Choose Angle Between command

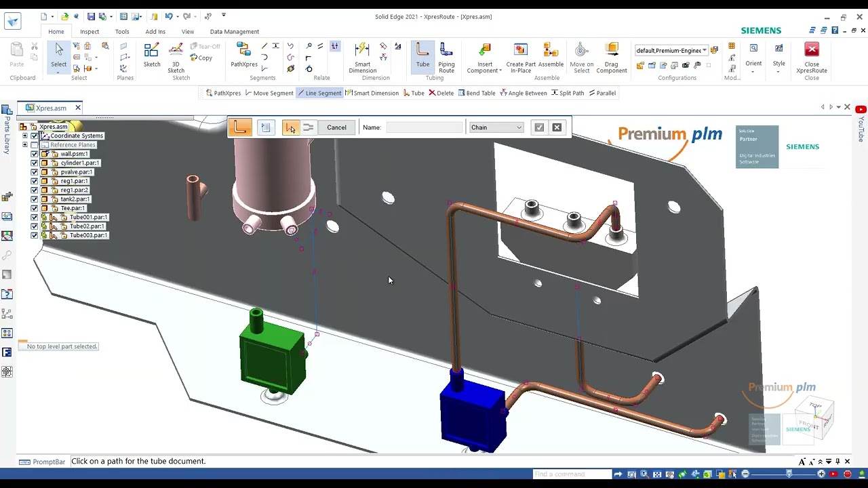tap(523, 93)
